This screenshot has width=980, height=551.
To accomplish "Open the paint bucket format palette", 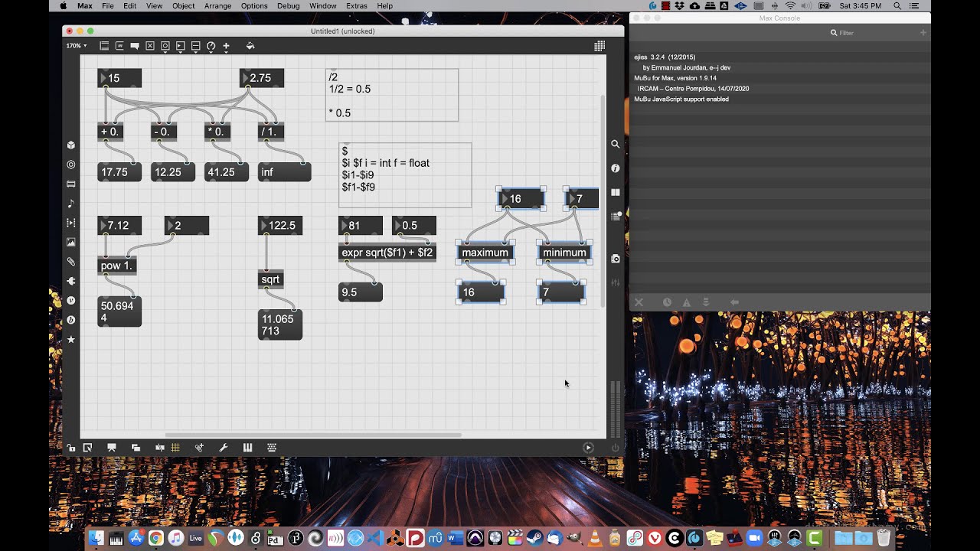I will (x=250, y=46).
